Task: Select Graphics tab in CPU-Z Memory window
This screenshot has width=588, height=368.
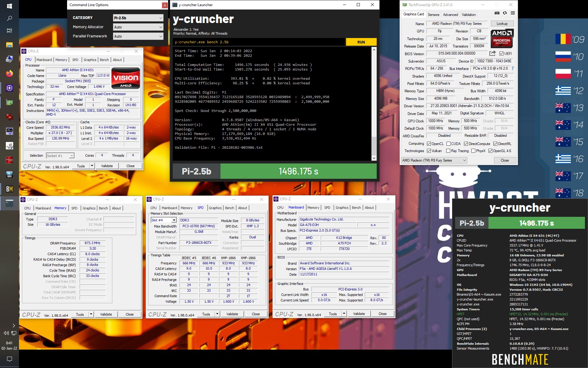Action: click(x=89, y=208)
